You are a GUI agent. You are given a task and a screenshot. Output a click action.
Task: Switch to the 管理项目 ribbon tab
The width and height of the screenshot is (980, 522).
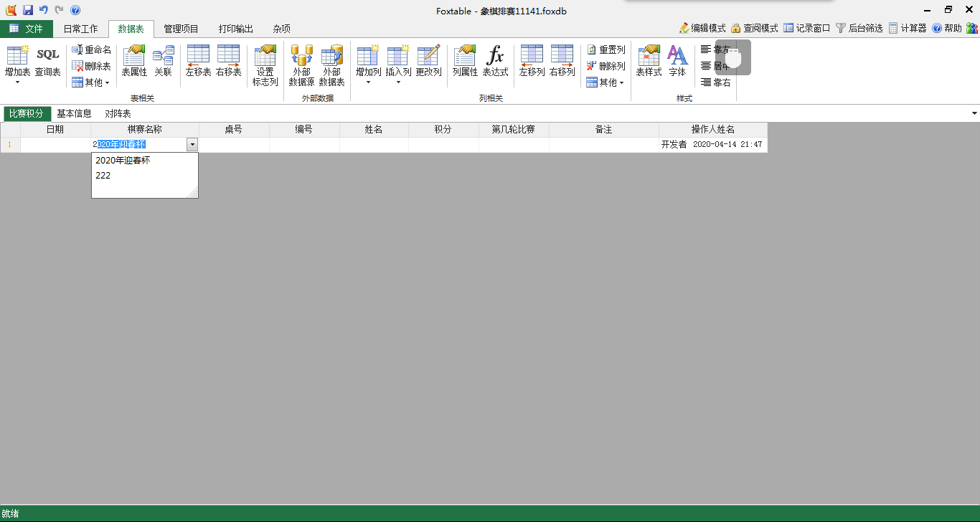tap(181, 29)
